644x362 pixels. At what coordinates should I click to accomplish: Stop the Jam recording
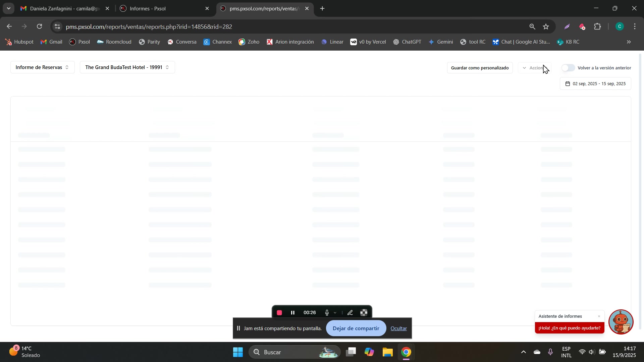tap(279, 313)
